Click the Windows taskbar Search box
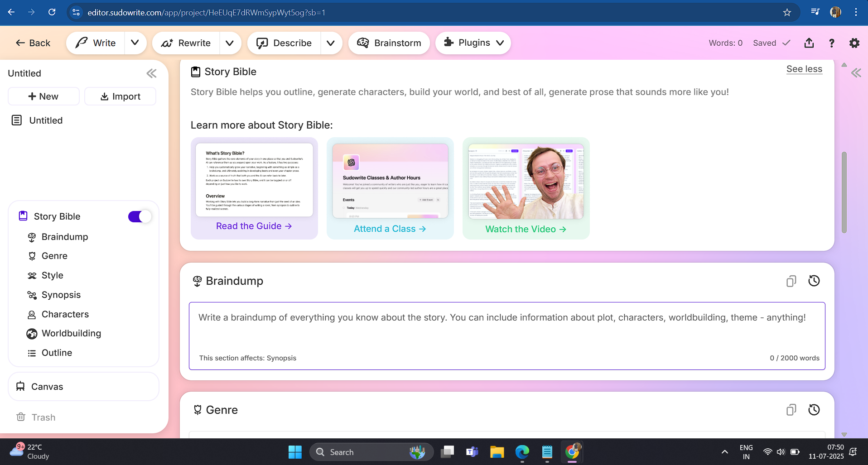This screenshot has width=868, height=465. 371,452
